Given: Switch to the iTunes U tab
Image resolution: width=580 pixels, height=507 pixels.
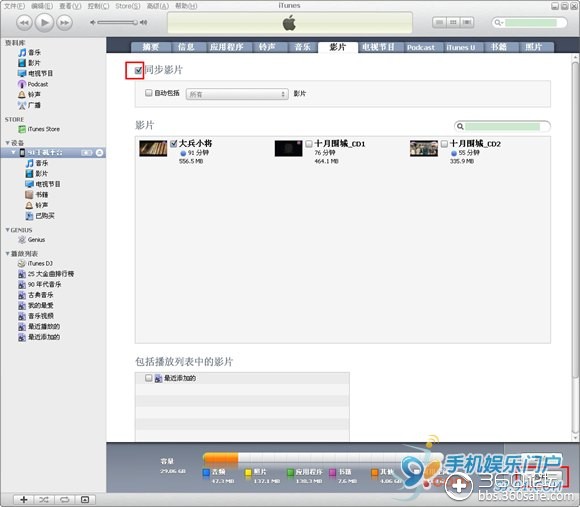Looking at the screenshot, I should 461,47.
